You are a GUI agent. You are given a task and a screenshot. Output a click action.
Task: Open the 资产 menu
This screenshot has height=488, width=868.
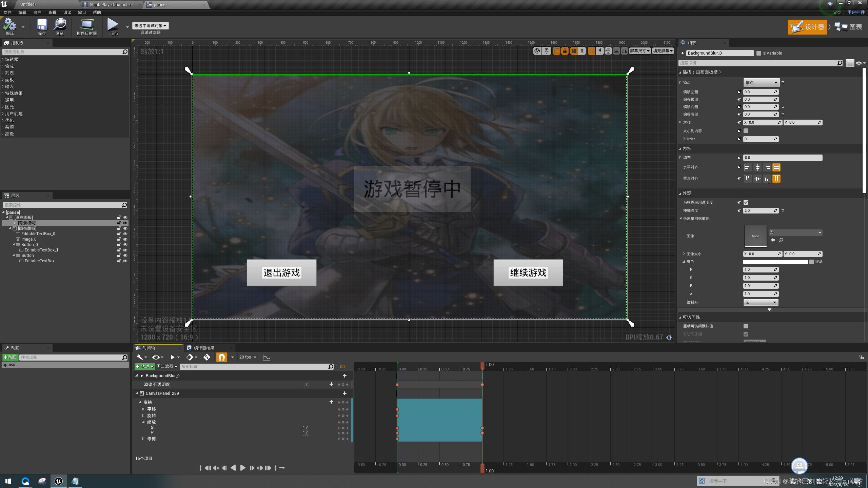[37, 13]
